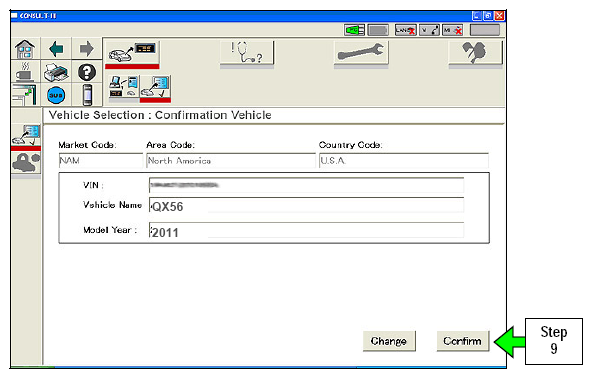Click the gray blank status box beside VI icon
Viewport: 592px width, 378px height.
point(378,30)
